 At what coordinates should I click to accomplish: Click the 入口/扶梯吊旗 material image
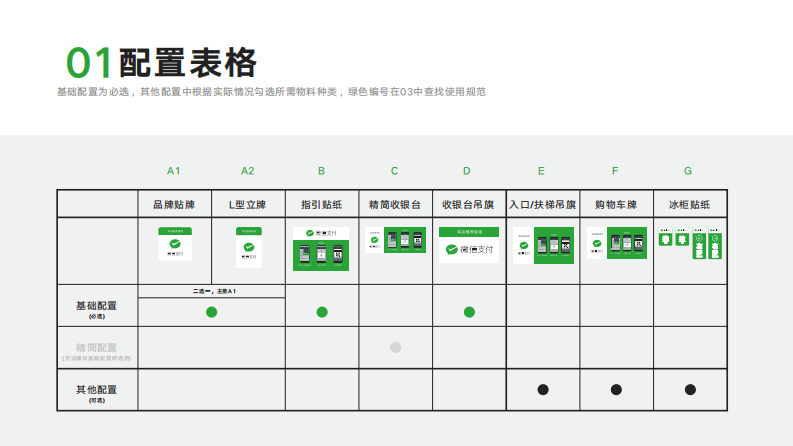541,245
